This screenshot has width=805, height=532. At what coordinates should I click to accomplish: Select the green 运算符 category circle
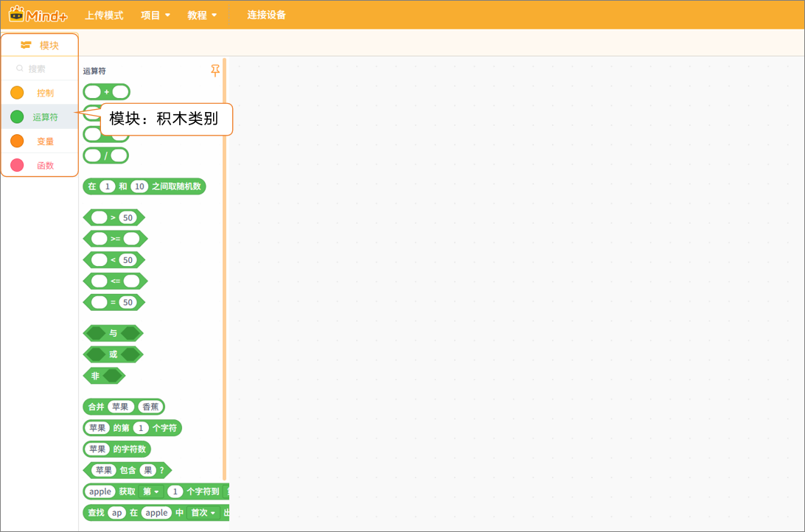click(17, 117)
